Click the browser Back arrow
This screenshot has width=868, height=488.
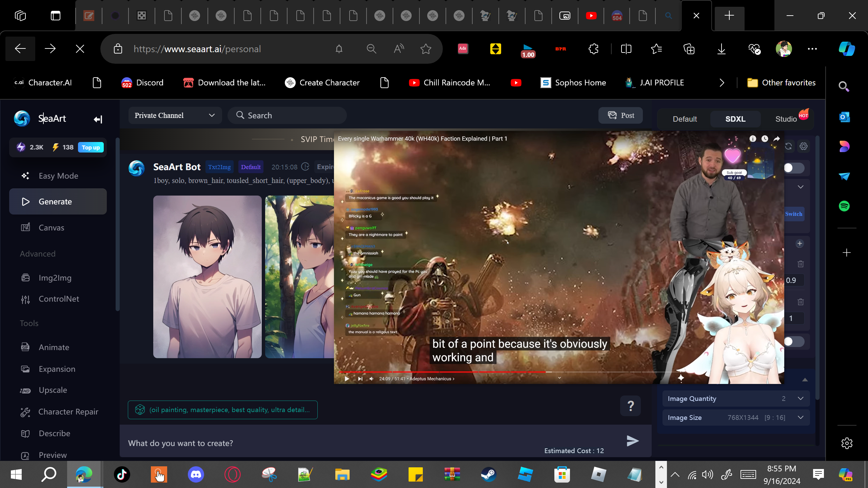point(20,49)
